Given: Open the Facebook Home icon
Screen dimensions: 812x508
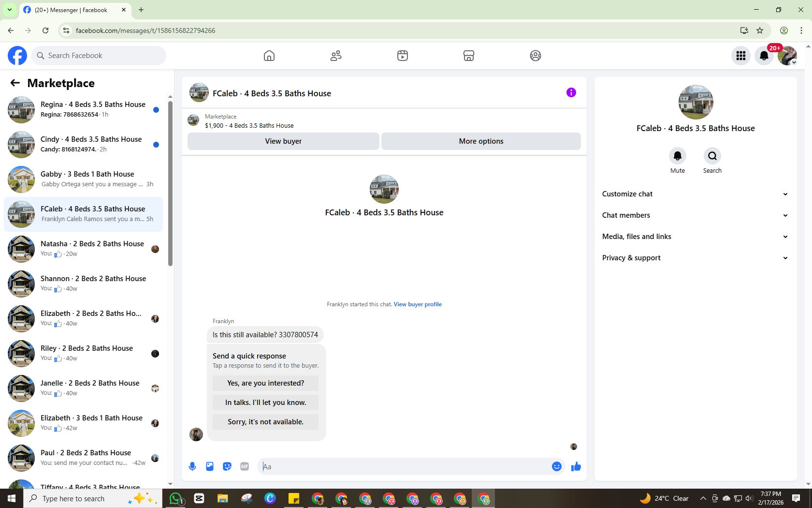Looking at the screenshot, I should point(269,56).
